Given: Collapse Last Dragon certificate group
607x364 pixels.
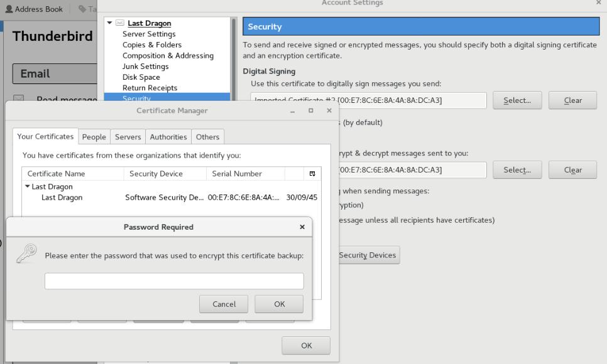Looking at the screenshot, I should [x=28, y=186].
